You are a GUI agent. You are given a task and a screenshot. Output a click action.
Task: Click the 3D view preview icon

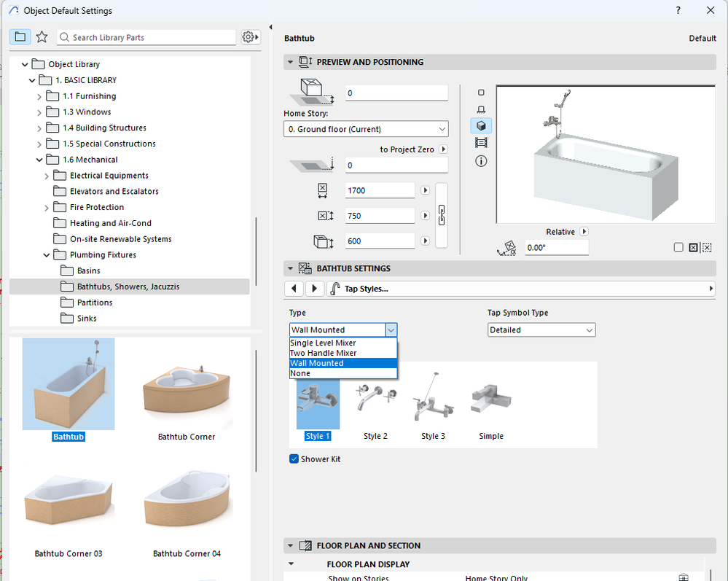(x=481, y=126)
